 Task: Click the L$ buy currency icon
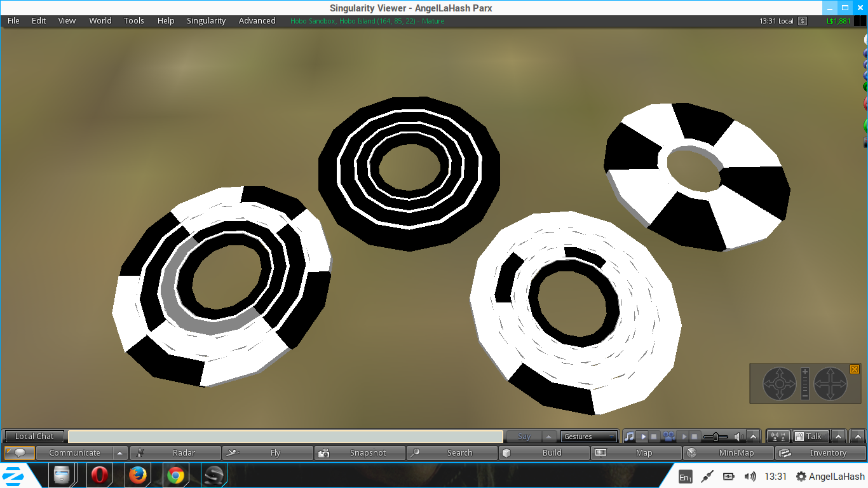click(803, 21)
